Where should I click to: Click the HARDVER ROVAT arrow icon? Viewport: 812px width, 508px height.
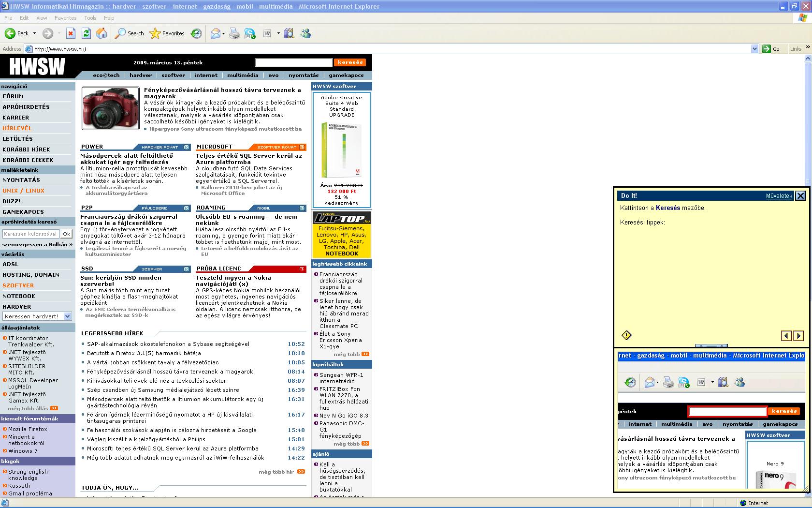[187, 147]
